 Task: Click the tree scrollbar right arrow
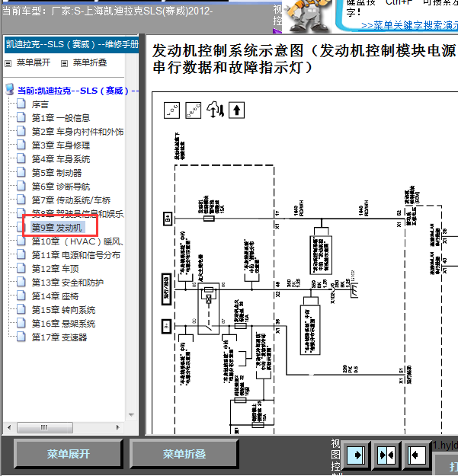coord(118,427)
